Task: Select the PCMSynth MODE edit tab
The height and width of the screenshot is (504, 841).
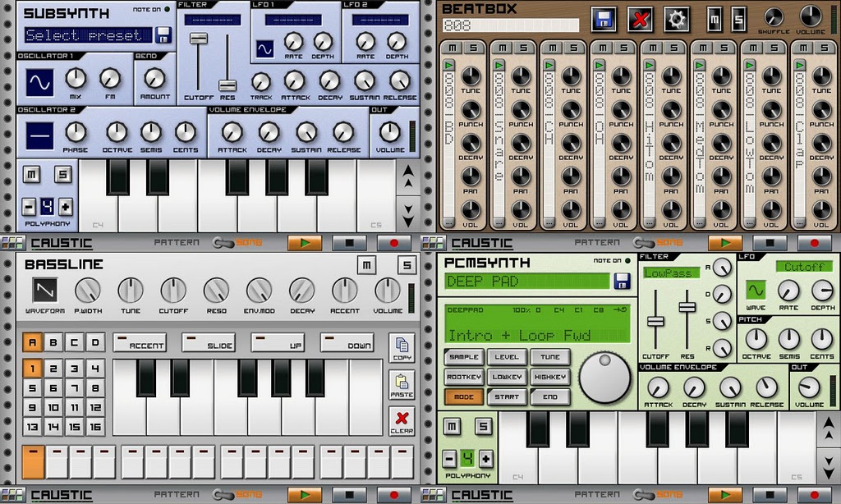Action: [464, 396]
